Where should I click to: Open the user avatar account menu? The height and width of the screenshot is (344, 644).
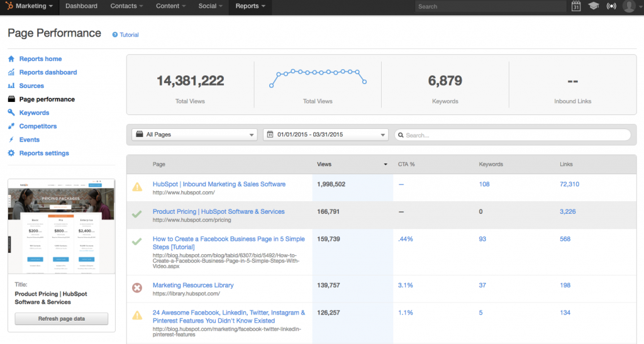point(629,6)
